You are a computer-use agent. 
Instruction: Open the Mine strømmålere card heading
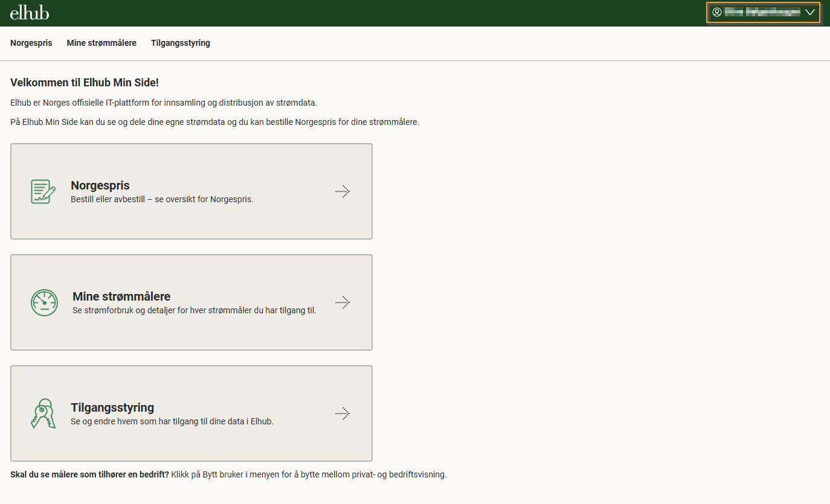(x=121, y=296)
